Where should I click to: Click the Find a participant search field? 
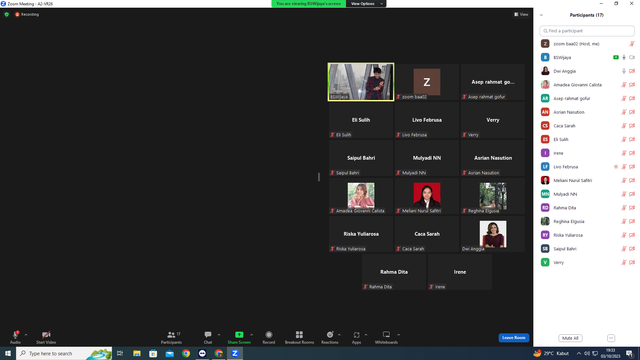(x=587, y=31)
